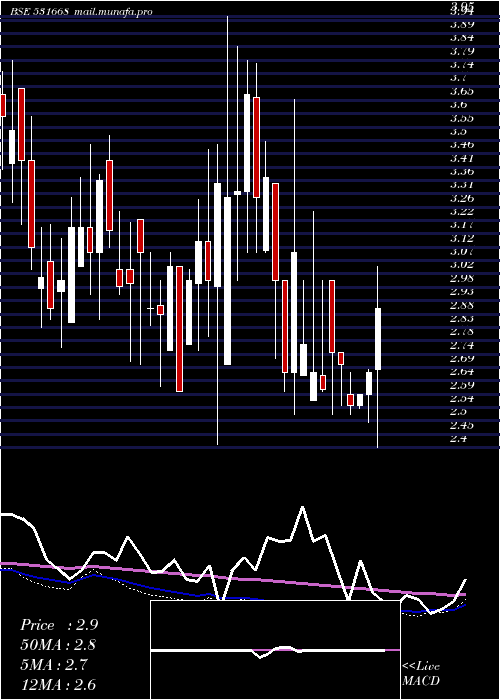Click the 3.31 price axis label
This screenshot has height=700, width=500.
tap(462, 185)
